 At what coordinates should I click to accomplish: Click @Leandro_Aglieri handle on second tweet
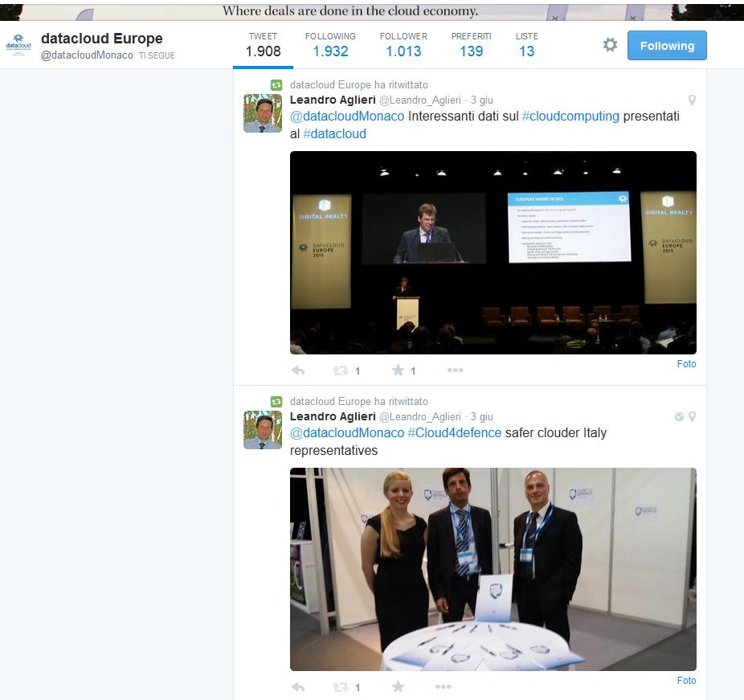pyautogui.click(x=420, y=416)
